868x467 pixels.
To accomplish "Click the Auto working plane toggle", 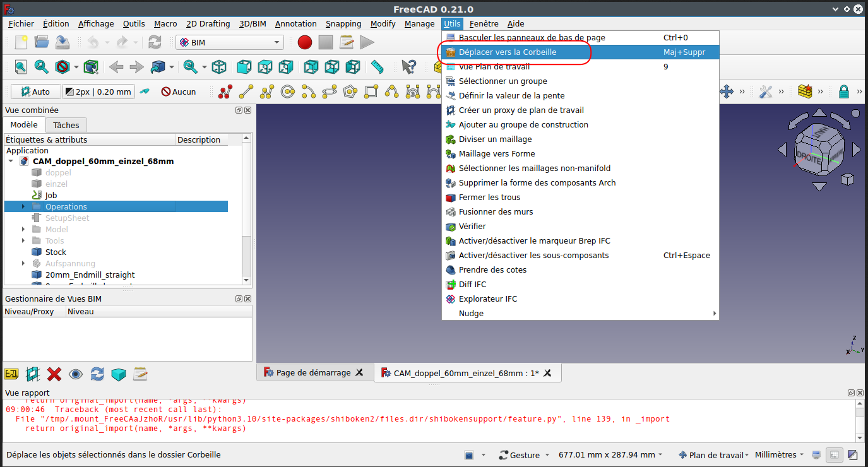I will tap(35, 92).
